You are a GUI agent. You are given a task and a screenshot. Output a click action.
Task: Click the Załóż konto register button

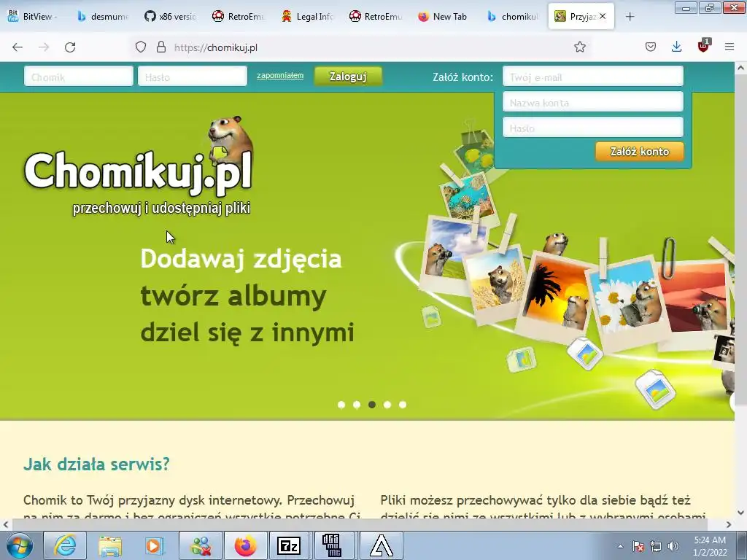tap(639, 152)
